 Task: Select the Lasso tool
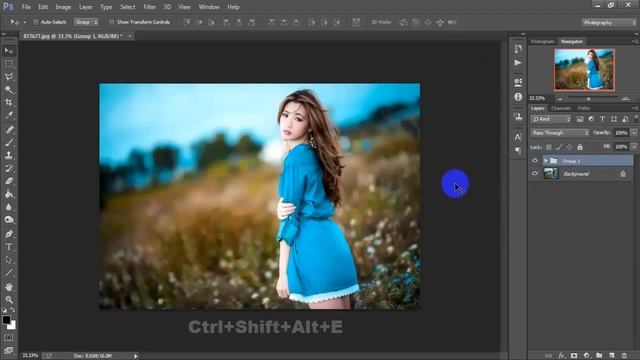point(9,77)
